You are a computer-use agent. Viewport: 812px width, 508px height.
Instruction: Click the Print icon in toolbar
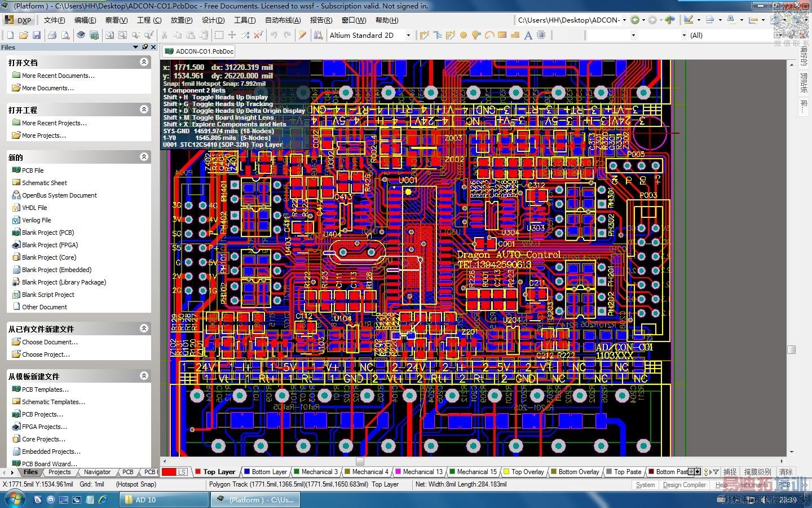(x=52, y=35)
